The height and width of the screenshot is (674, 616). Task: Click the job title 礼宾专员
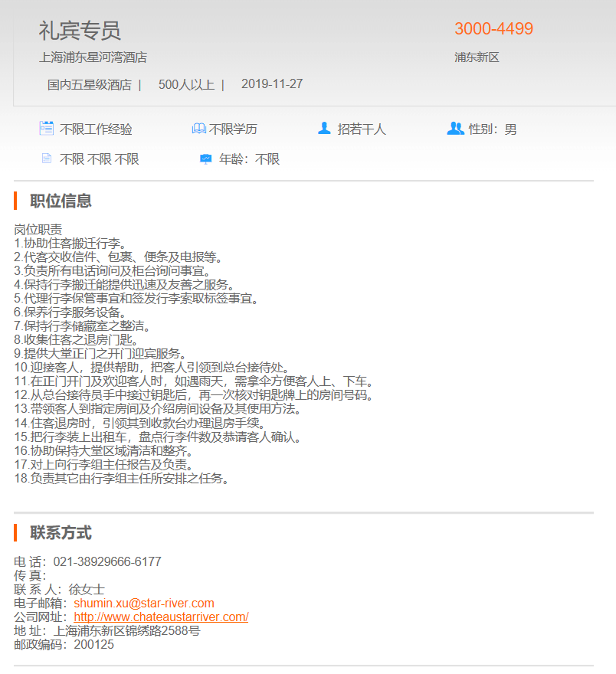pos(80,31)
